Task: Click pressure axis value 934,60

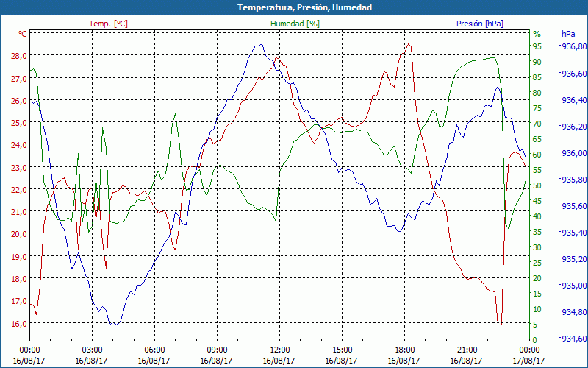Action: tap(573, 339)
